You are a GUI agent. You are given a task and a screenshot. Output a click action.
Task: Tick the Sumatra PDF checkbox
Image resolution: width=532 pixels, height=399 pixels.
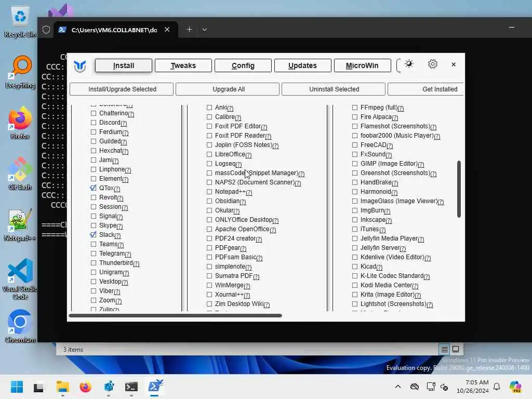[209, 276]
